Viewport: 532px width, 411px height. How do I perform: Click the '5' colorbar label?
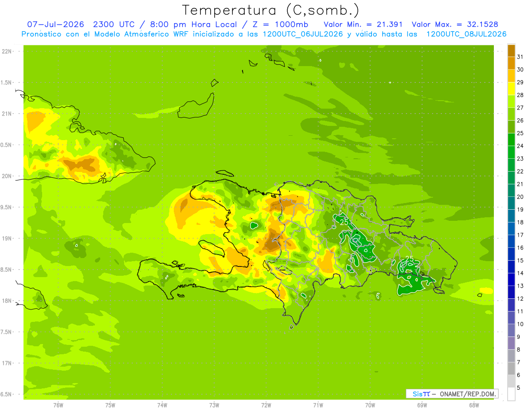point(519,388)
